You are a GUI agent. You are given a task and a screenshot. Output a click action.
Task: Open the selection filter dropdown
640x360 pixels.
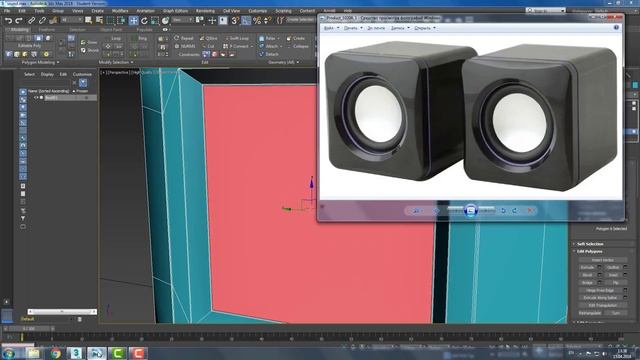click(71, 20)
